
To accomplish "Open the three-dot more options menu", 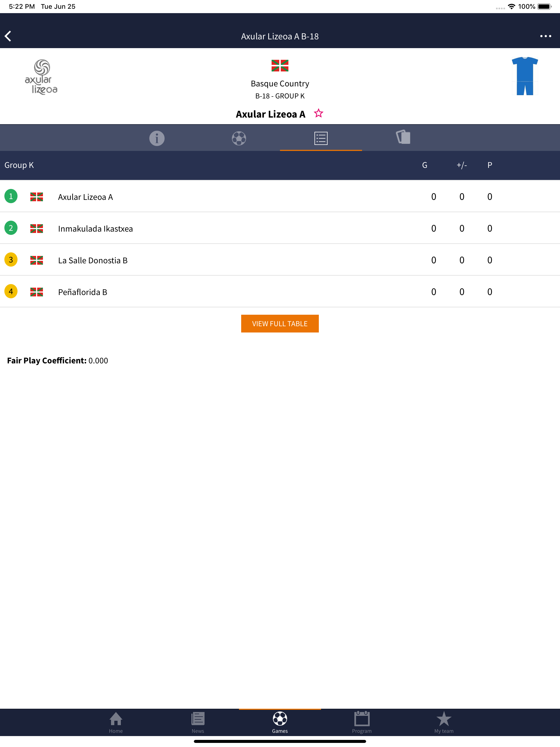I will click(x=545, y=36).
